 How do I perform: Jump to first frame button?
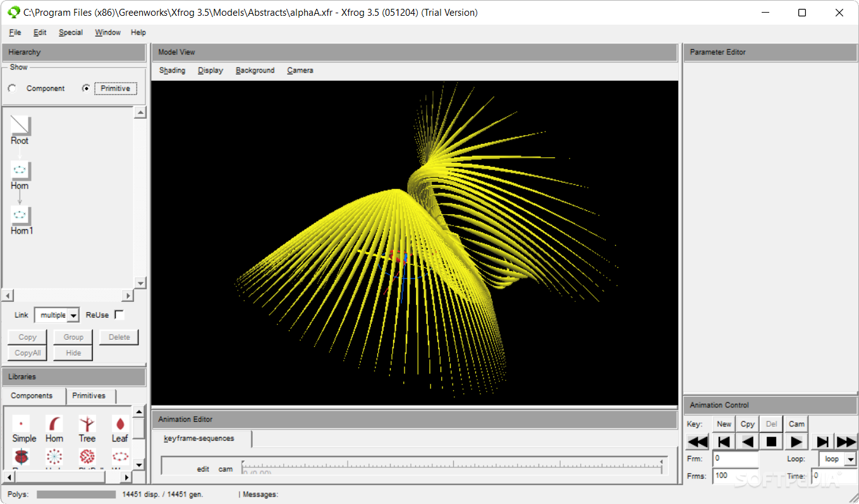[724, 441]
